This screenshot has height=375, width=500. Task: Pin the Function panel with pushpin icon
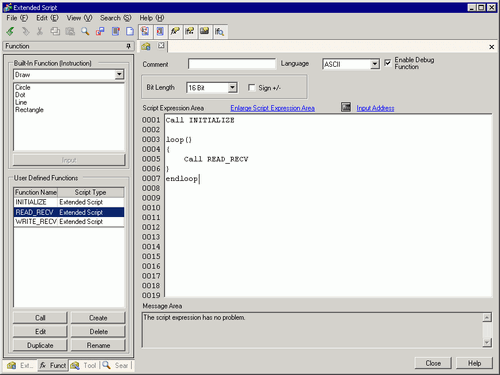pos(128,46)
